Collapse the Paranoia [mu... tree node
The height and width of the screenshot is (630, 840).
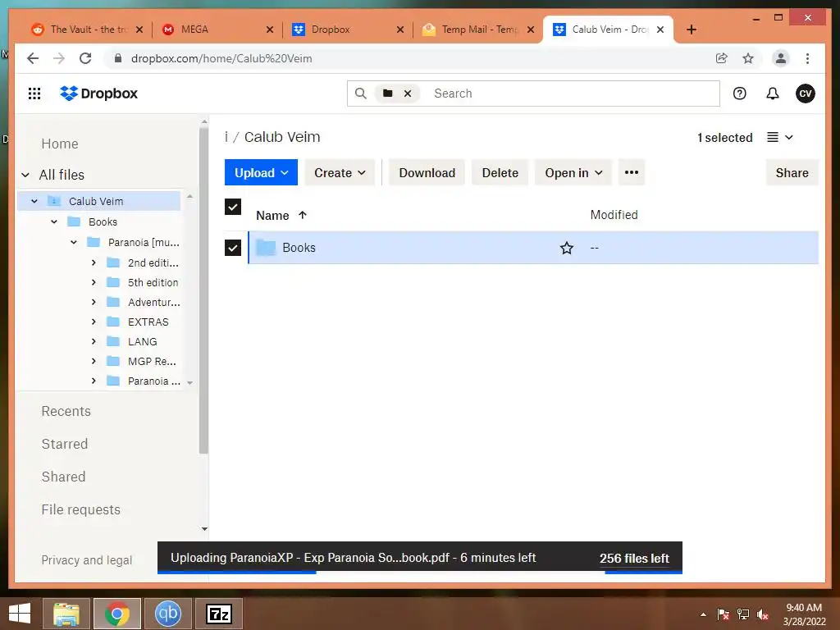click(74, 242)
